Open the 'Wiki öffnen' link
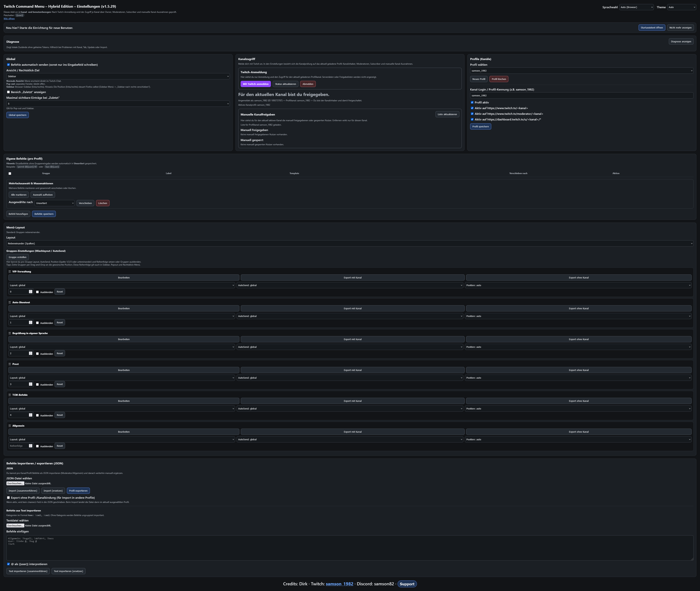 tap(9, 19)
